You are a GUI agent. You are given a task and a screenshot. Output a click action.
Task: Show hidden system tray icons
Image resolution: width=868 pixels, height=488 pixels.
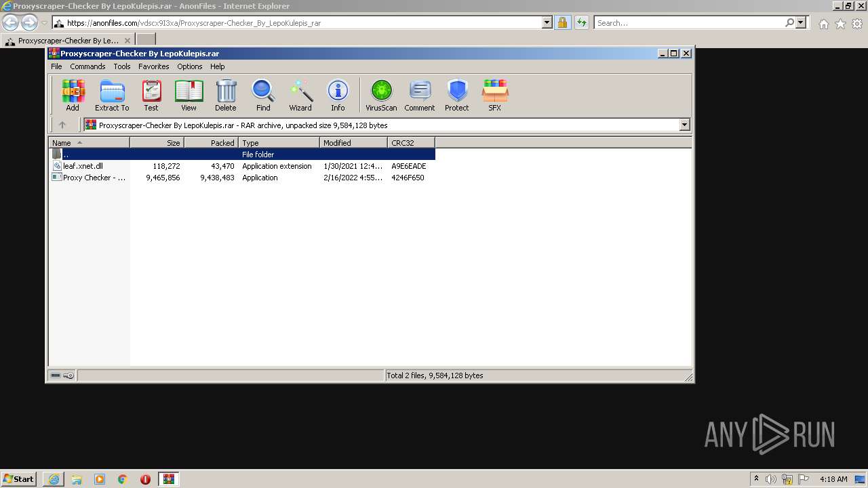click(x=756, y=479)
